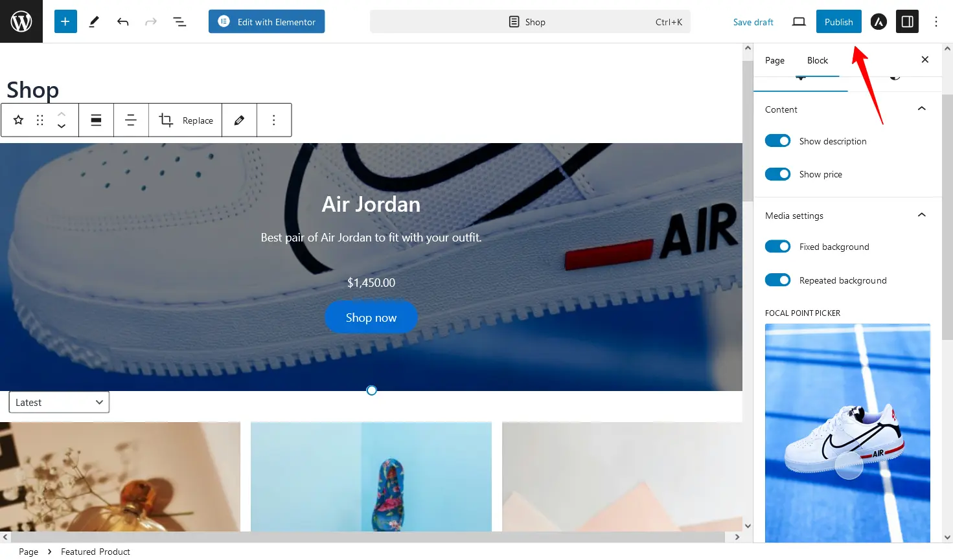Viewport: 953px width, 560px height.
Task: Toggle the Show price switch
Action: [777, 174]
